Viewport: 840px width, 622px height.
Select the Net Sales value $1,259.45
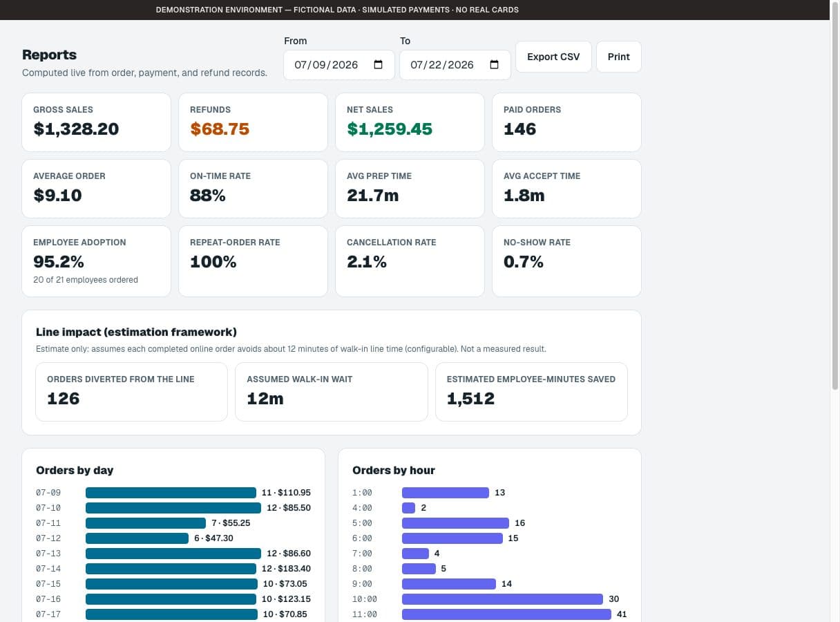[x=390, y=129]
